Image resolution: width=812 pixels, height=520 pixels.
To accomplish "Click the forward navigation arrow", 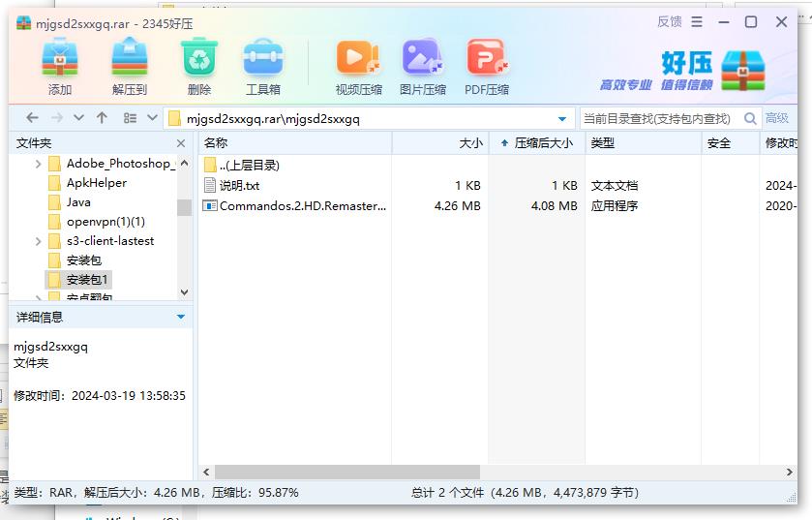I will click(x=57, y=118).
